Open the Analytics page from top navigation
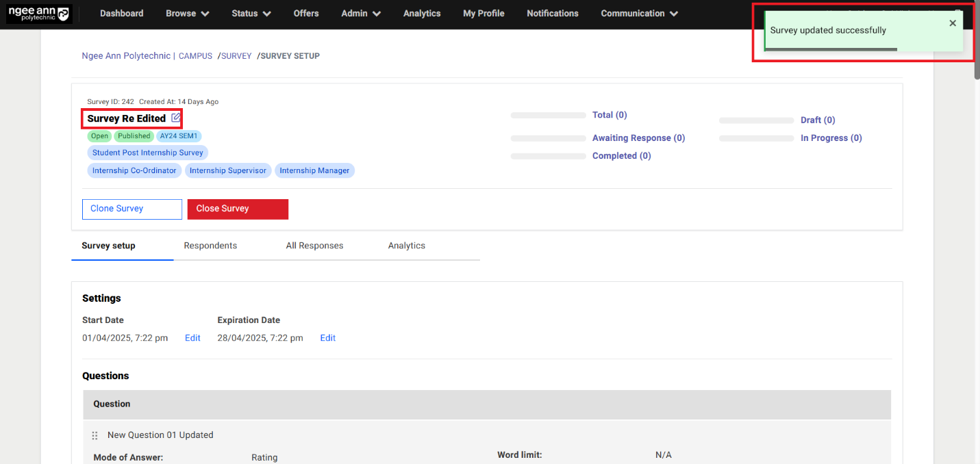This screenshot has width=980, height=464. [x=422, y=14]
